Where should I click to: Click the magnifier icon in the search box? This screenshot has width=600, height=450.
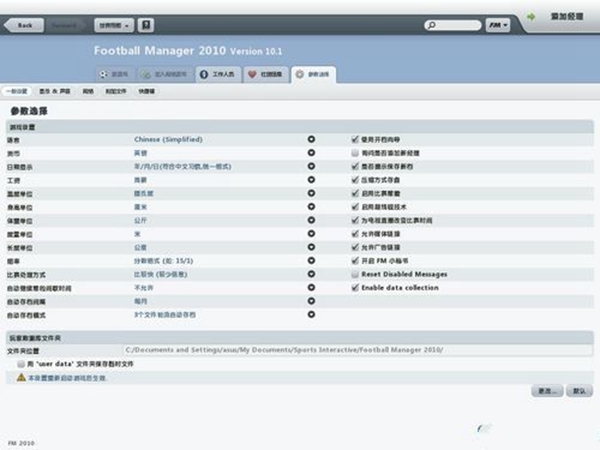(x=431, y=24)
